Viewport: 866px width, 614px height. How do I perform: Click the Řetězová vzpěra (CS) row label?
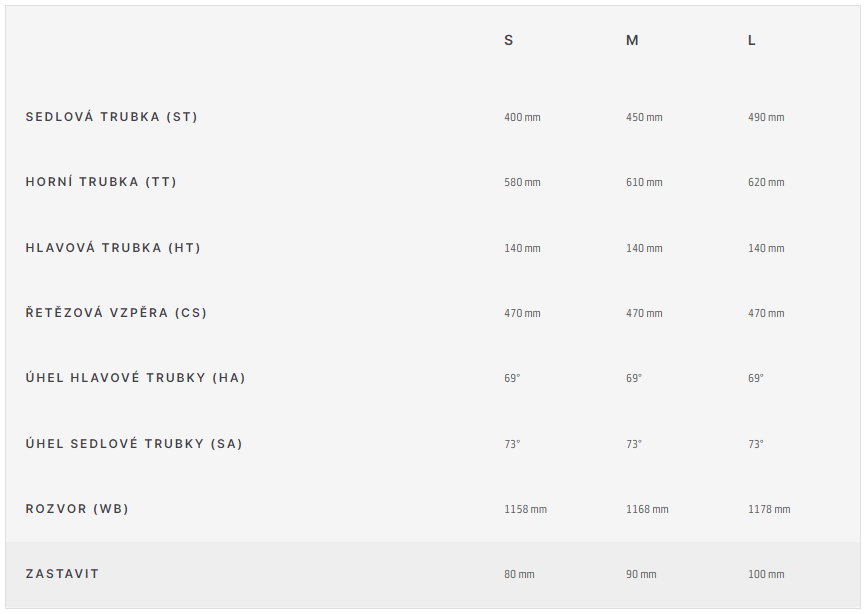(x=116, y=313)
